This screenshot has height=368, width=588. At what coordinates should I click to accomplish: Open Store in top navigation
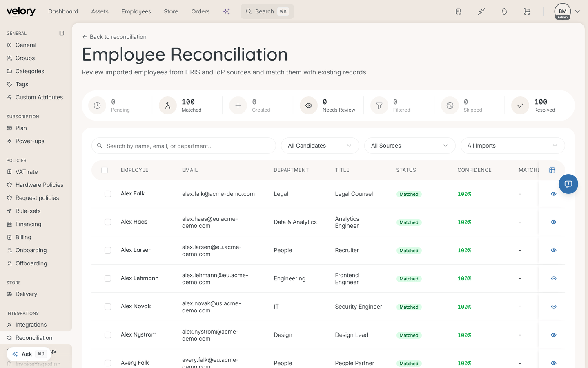pos(171,11)
